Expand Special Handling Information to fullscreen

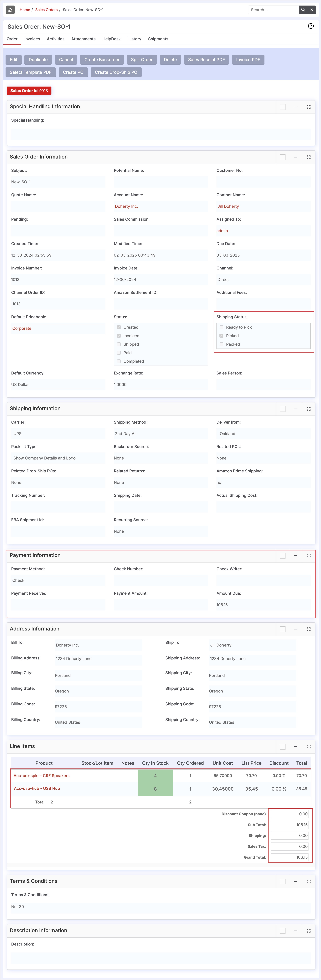tap(309, 107)
